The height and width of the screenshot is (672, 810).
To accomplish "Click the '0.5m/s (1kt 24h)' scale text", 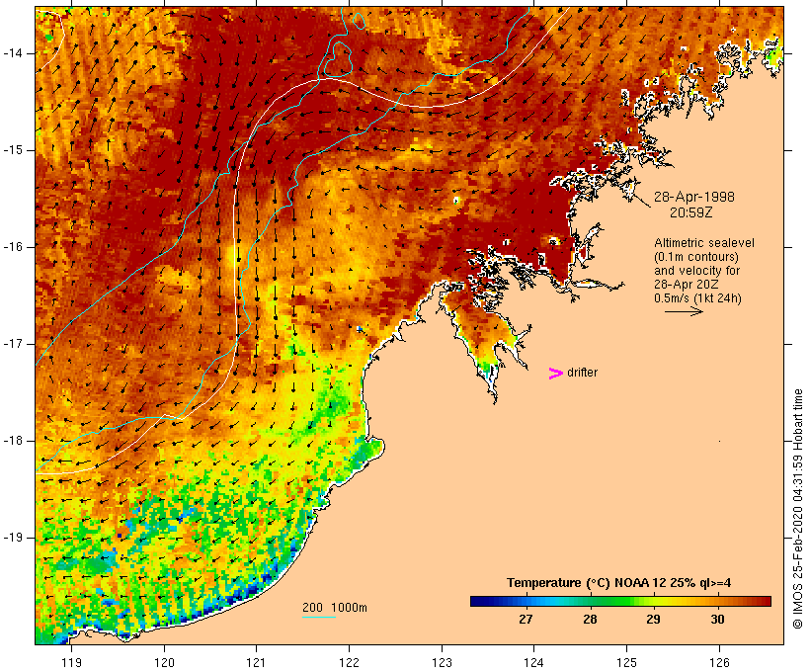I will pos(697,298).
